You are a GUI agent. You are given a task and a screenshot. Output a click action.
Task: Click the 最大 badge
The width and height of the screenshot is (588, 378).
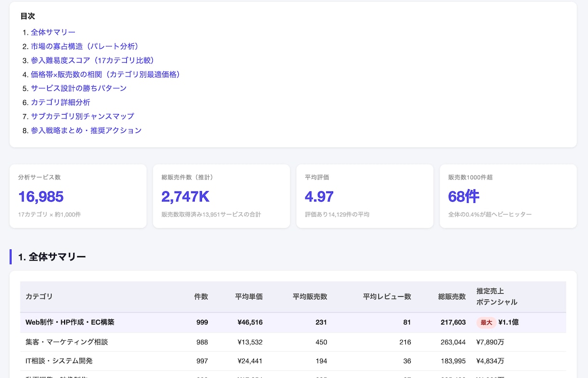tap(486, 323)
